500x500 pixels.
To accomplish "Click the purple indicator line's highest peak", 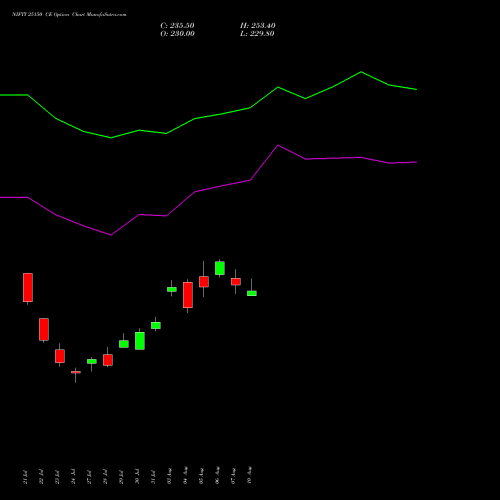I will [x=278, y=145].
